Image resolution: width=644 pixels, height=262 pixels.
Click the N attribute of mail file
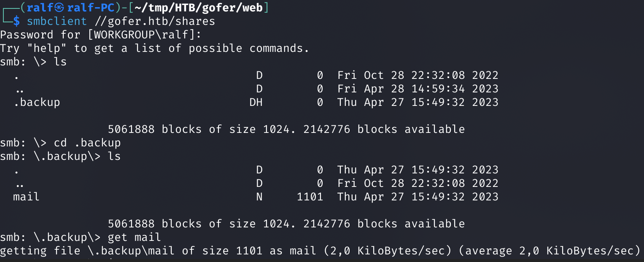point(259,197)
